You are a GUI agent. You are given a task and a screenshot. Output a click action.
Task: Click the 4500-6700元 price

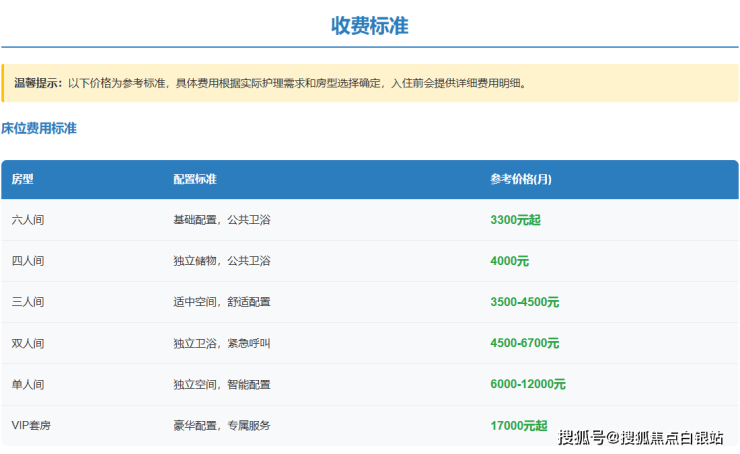coord(524,343)
